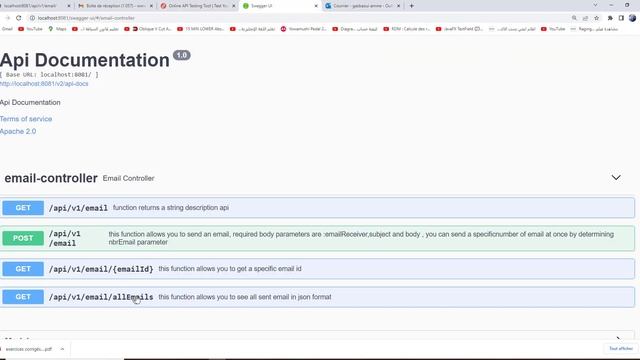This screenshot has width=640, height=360.
Task: Open the tab search chevron
Action: tap(595, 5)
